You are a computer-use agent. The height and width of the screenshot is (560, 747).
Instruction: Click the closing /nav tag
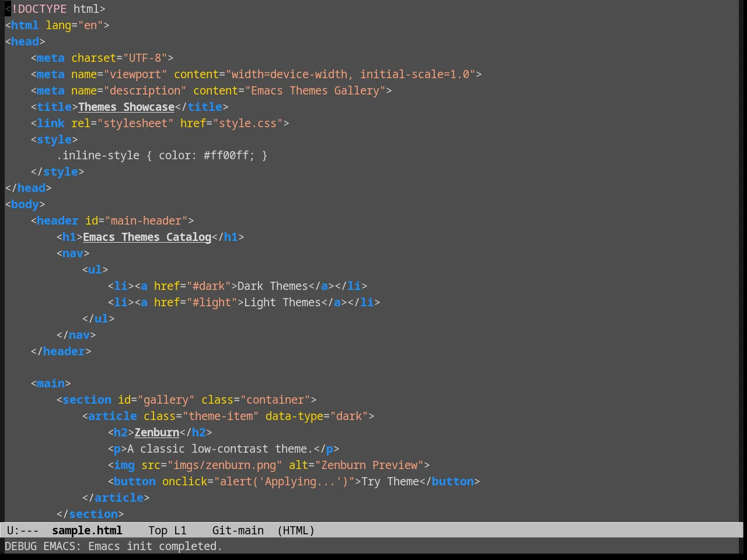point(76,335)
